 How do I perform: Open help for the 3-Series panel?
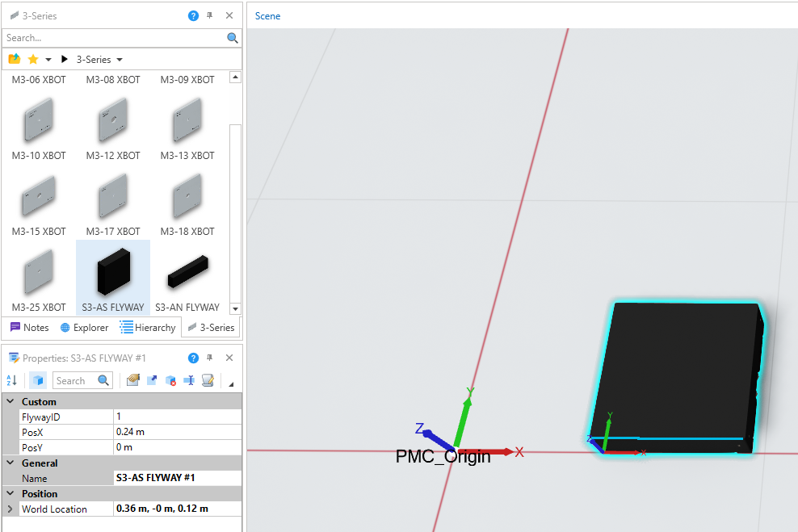point(193,15)
